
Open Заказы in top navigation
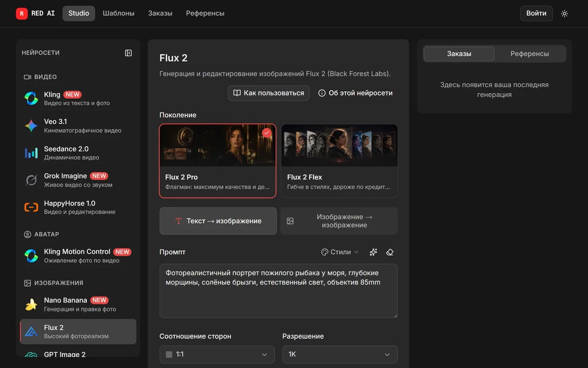click(x=160, y=13)
